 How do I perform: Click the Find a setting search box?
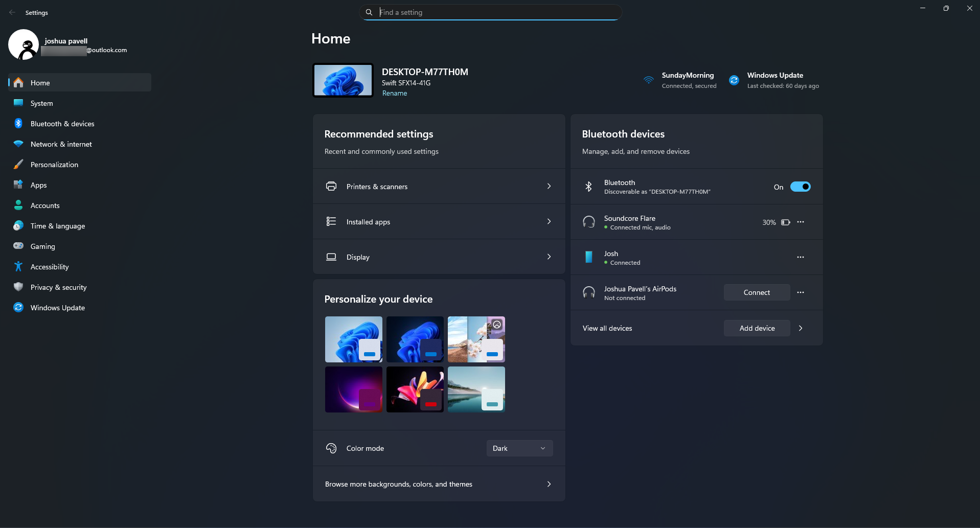[x=490, y=12]
